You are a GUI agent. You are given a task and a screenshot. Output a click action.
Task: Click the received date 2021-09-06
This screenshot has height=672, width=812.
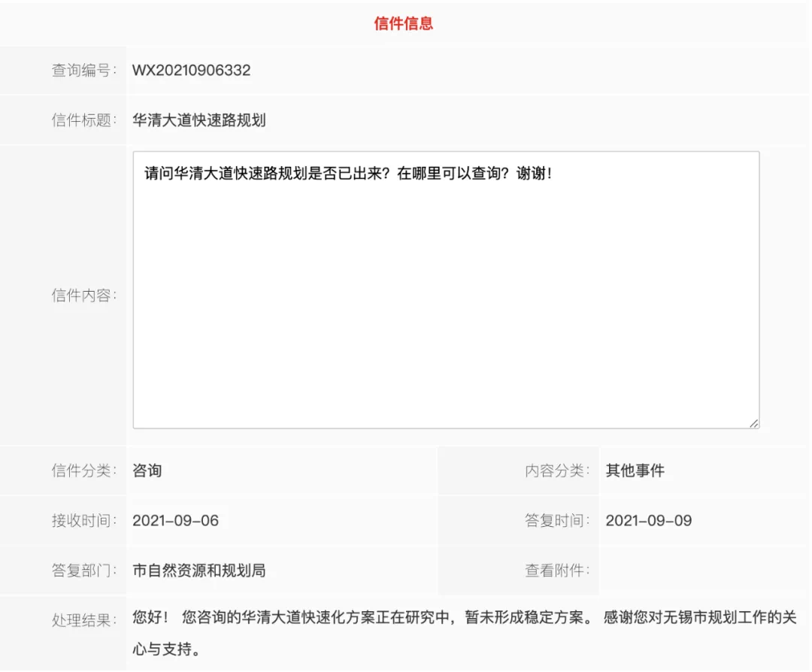pyautogui.click(x=176, y=520)
